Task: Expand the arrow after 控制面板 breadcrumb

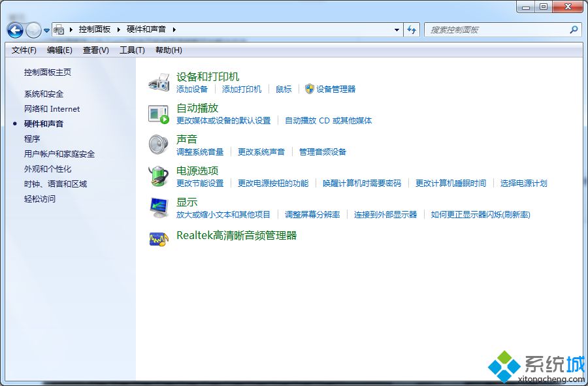Action: 118,29
